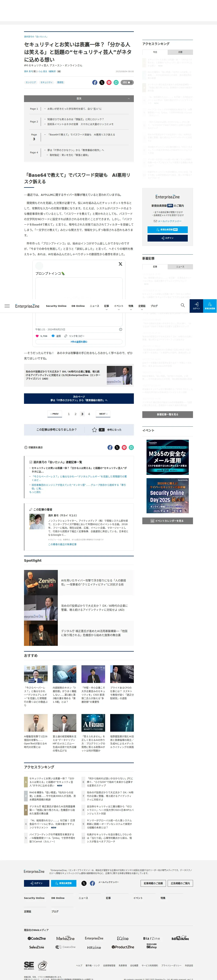Open Zenith Live 25 Spotlight thumbnail
This screenshot has width=217, height=980.
pyautogui.click(x=41, y=582)
